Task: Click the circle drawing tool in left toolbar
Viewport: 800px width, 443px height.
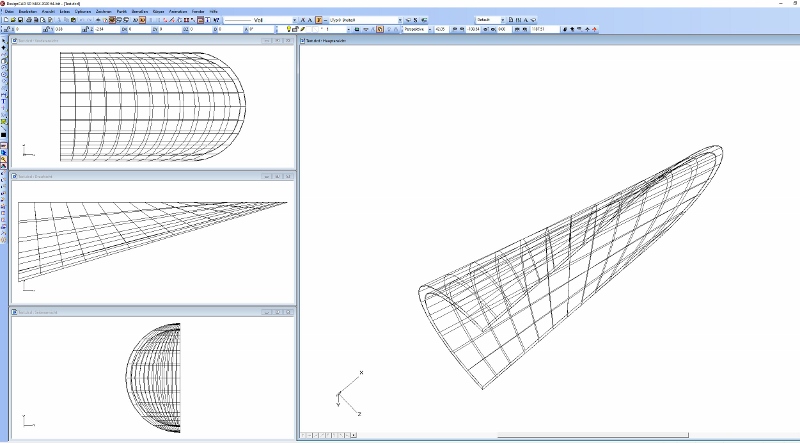Action: 4,75
